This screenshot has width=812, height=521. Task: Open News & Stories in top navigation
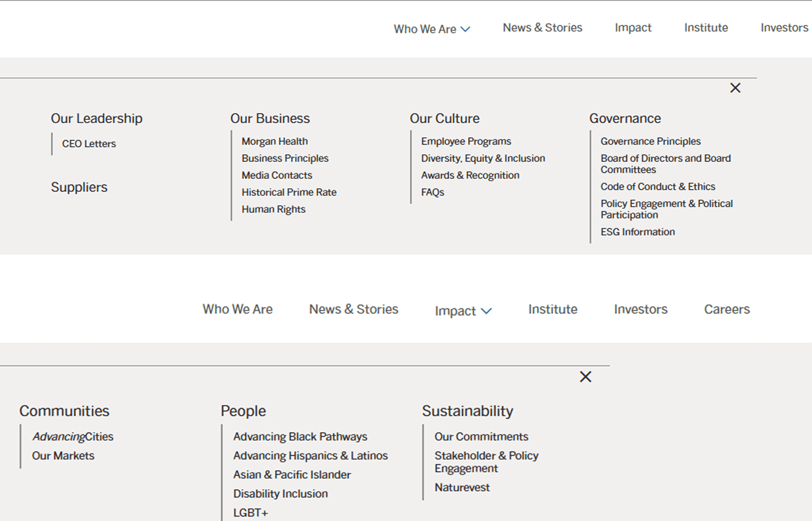click(x=542, y=28)
